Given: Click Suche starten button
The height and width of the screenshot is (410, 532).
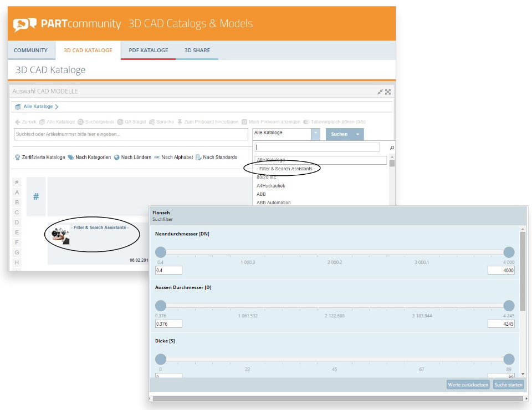Looking at the screenshot, I should click(x=508, y=385).
